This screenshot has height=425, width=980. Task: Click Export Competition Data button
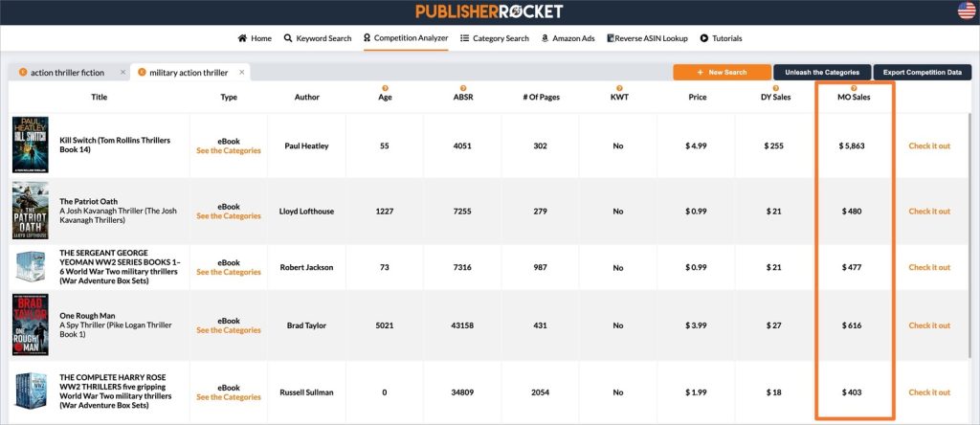(922, 73)
